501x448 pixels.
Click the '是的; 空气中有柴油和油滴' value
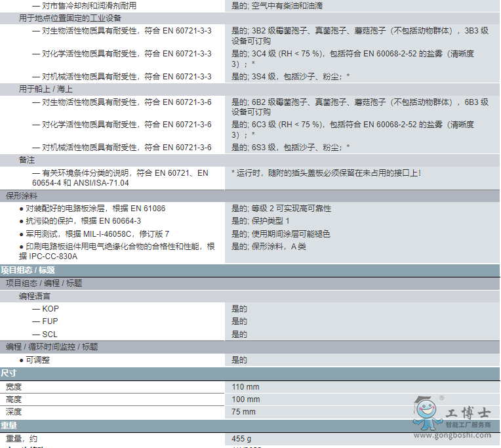(x=277, y=6)
